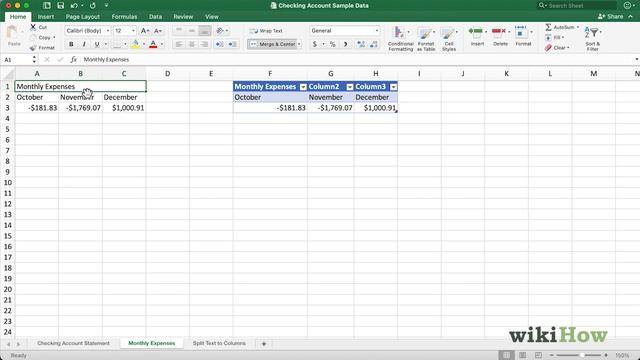Click the percent style icon

coord(333,44)
